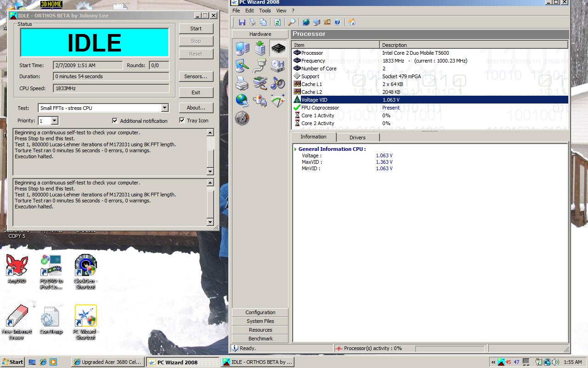Open the Edit menu in PC Wizard

pyautogui.click(x=249, y=11)
